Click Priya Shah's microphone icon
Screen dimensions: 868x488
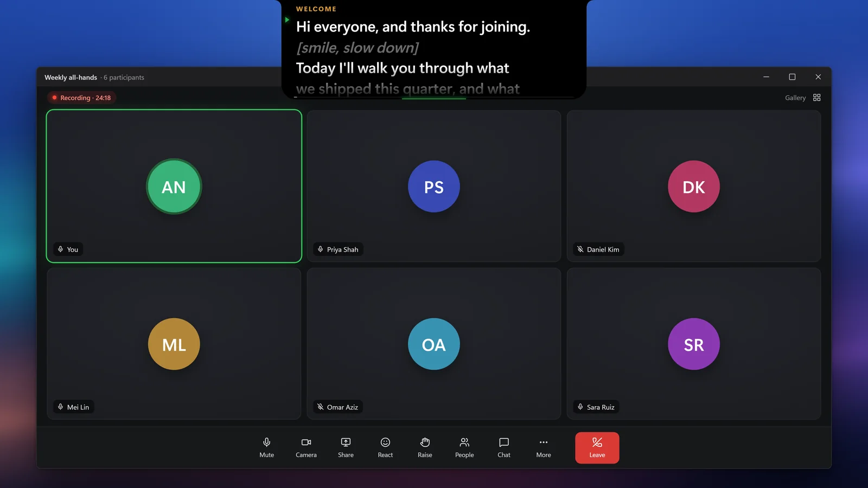320,249
